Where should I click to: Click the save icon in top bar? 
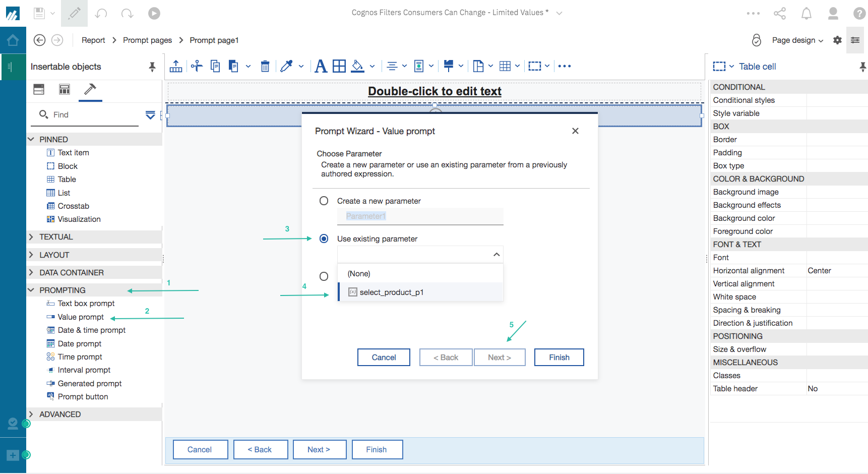coord(39,13)
